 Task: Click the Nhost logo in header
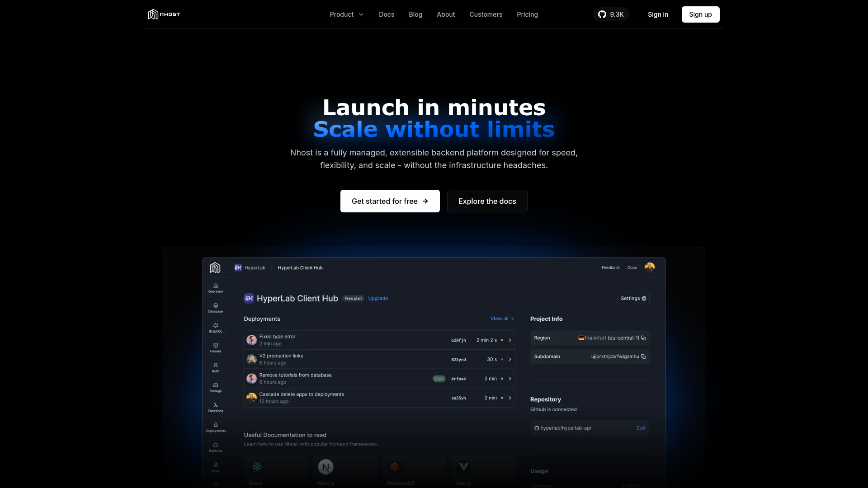164,14
